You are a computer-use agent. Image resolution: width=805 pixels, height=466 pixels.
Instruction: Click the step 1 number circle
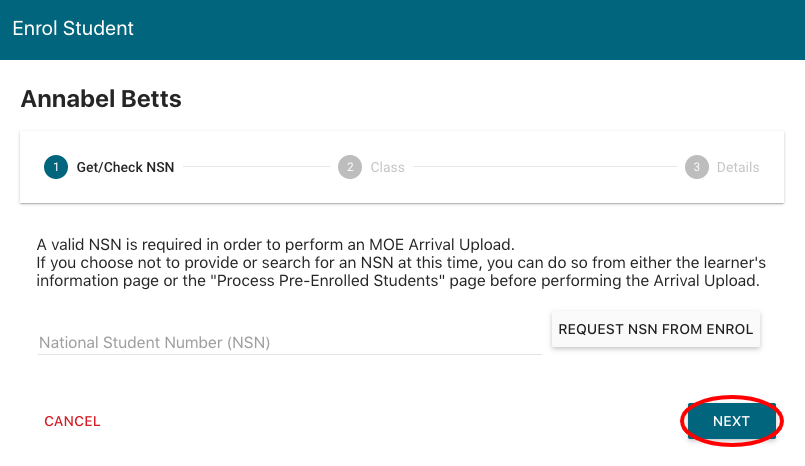(x=56, y=167)
